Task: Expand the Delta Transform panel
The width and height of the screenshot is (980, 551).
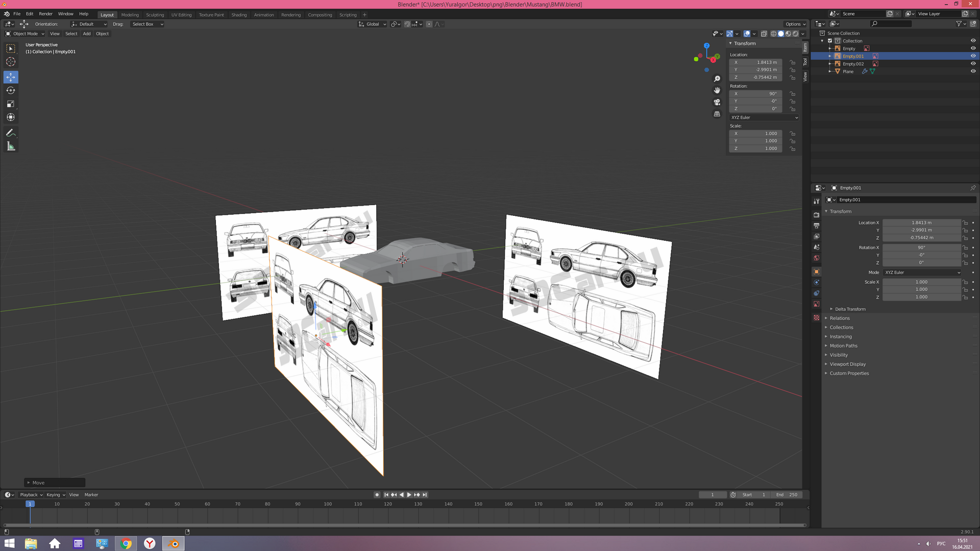Action: tap(850, 309)
